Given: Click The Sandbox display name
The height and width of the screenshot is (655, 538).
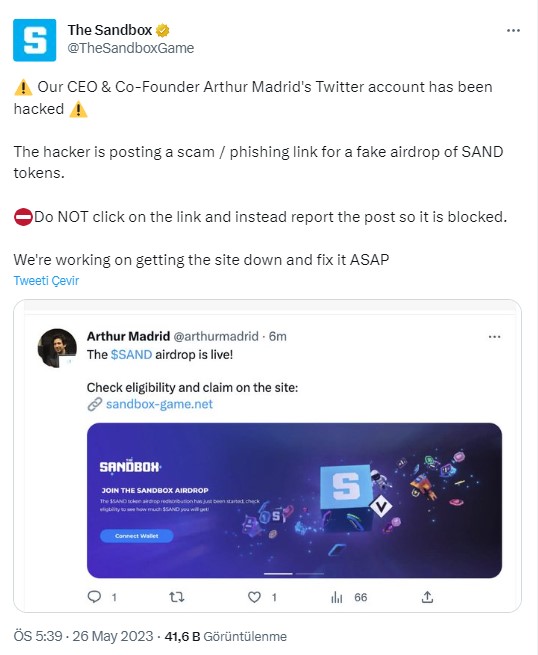Looking at the screenshot, I should 110,30.
